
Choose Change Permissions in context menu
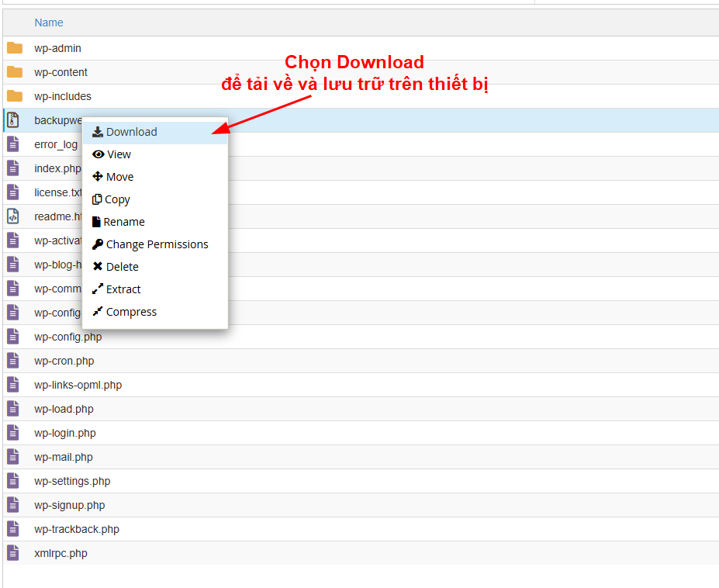pyautogui.click(x=155, y=244)
